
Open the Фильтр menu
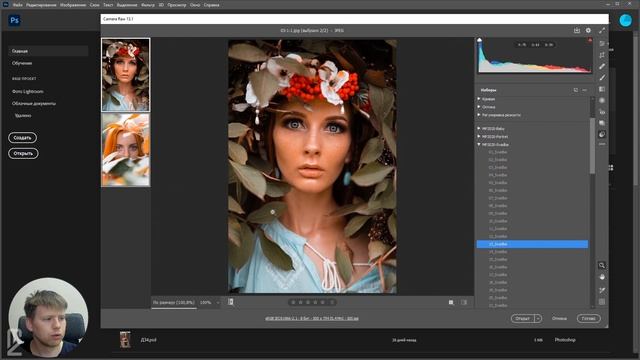[x=148, y=5]
